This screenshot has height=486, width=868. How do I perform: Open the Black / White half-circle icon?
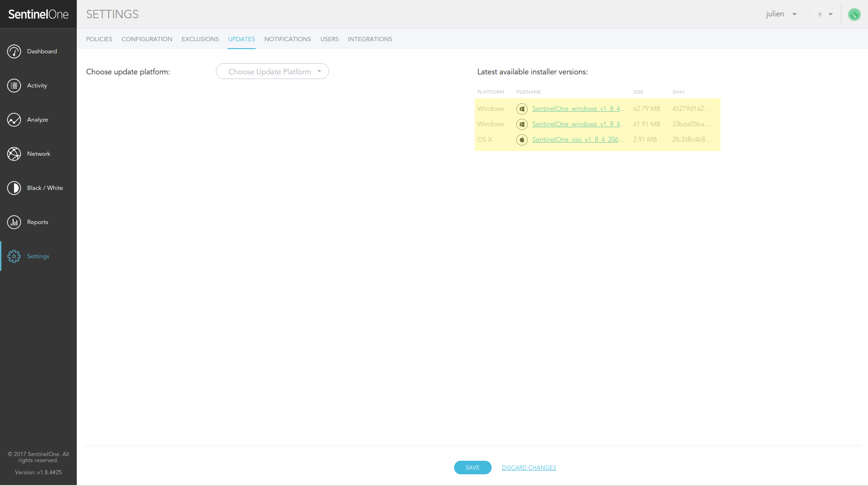pos(14,188)
